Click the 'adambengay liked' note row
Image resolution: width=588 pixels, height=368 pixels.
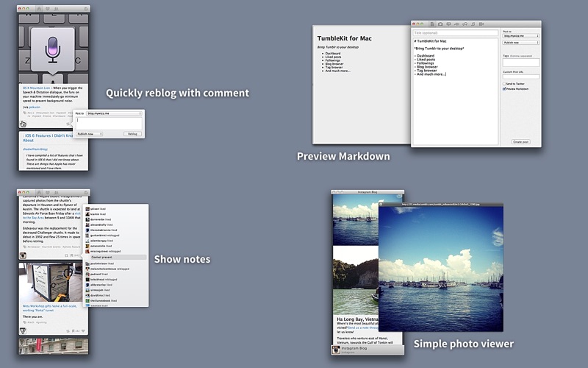pos(99,241)
